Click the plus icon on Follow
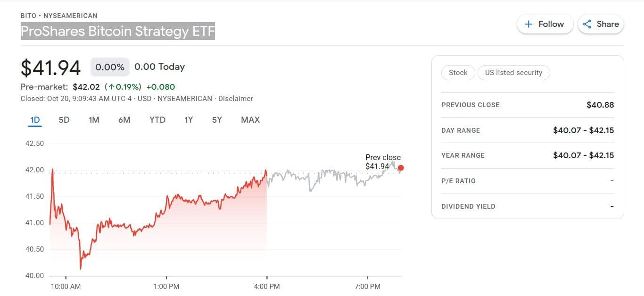The height and width of the screenshot is (296, 644). coord(529,24)
